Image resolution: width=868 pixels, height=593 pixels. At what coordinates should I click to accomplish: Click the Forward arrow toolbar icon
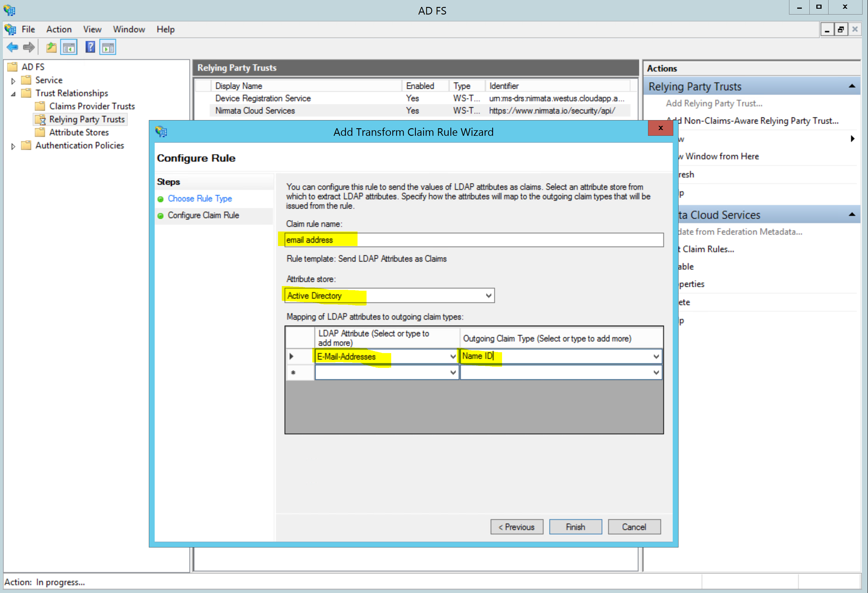(29, 47)
